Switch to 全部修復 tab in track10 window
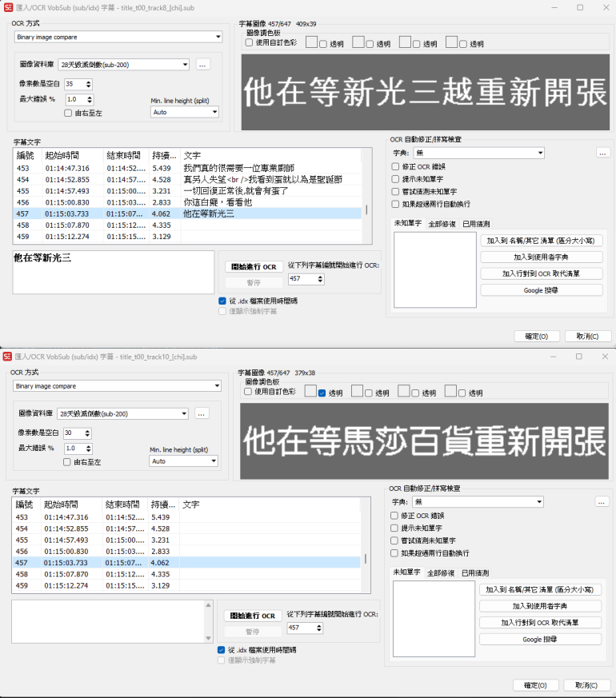Viewport: 616px width, 698px height. pyautogui.click(x=441, y=573)
